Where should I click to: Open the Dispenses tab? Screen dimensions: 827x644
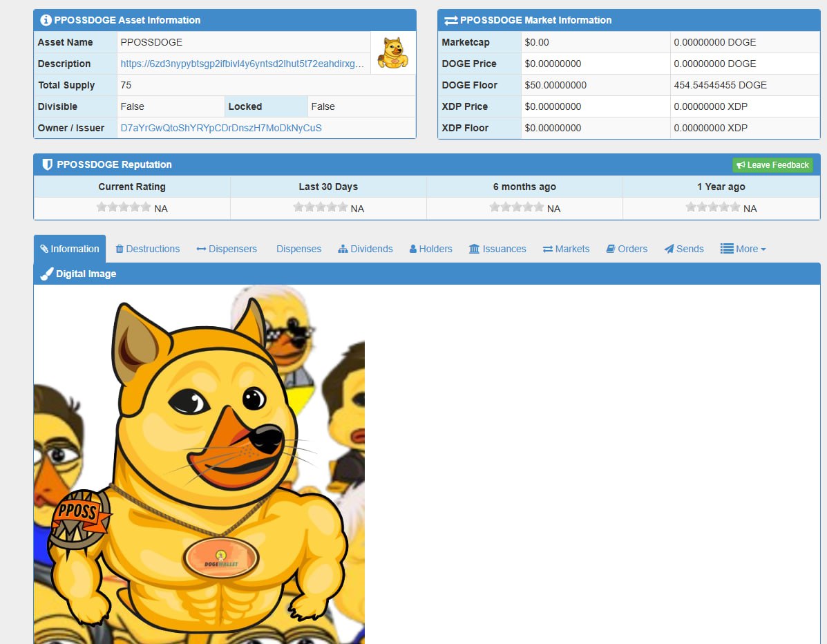pyautogui.click(x=298, y=249)
